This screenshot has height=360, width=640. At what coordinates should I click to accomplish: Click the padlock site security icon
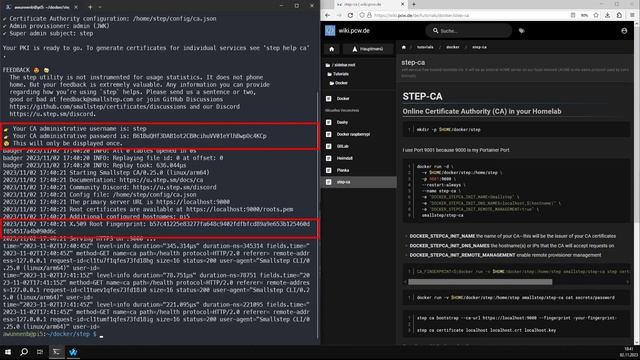369,15
